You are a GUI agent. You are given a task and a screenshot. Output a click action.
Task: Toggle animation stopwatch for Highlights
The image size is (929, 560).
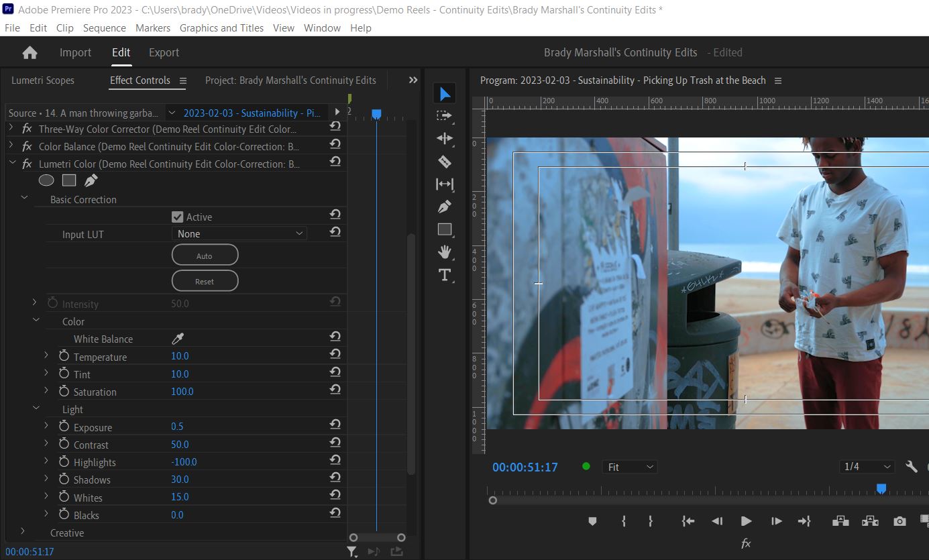(x=64, y=461)
